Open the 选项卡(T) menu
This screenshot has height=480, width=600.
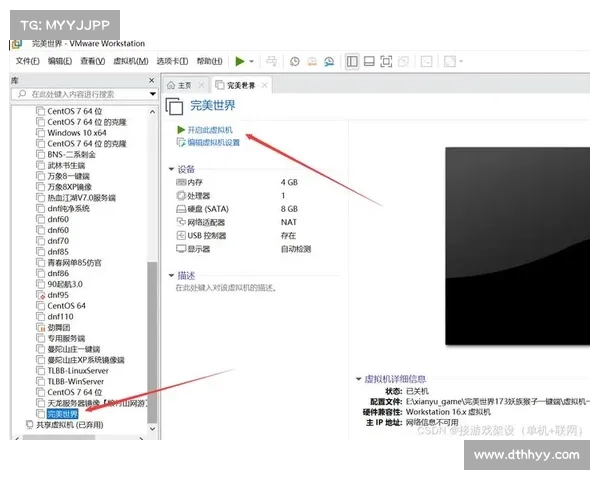pyautogui.click(x=173, y=61)
